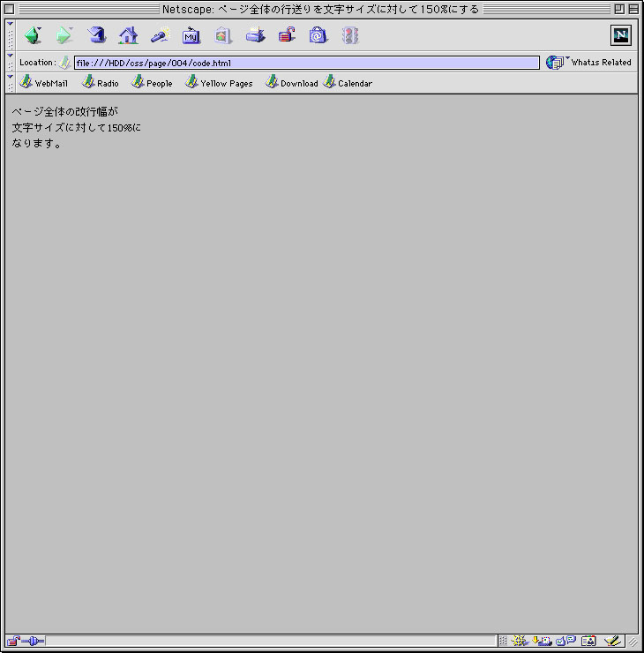Toggle online/offline plug icon in status bar

(33, 641)
